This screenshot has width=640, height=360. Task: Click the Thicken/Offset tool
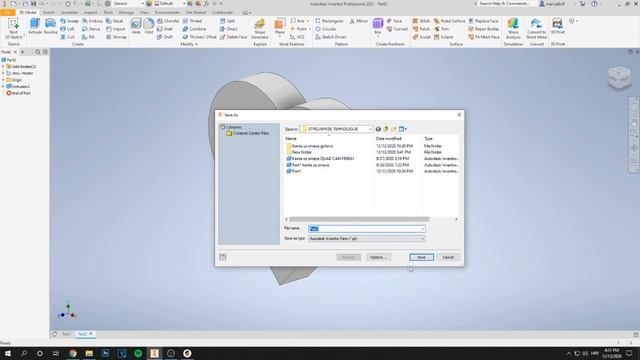[x=199, y=37]
